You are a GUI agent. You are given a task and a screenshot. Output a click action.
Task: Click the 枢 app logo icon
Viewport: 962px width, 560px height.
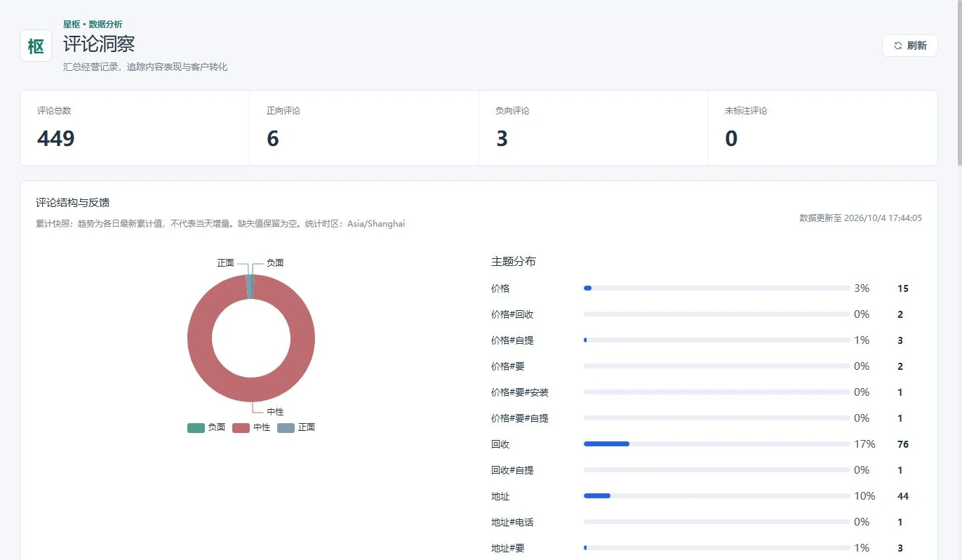(36, 46)
